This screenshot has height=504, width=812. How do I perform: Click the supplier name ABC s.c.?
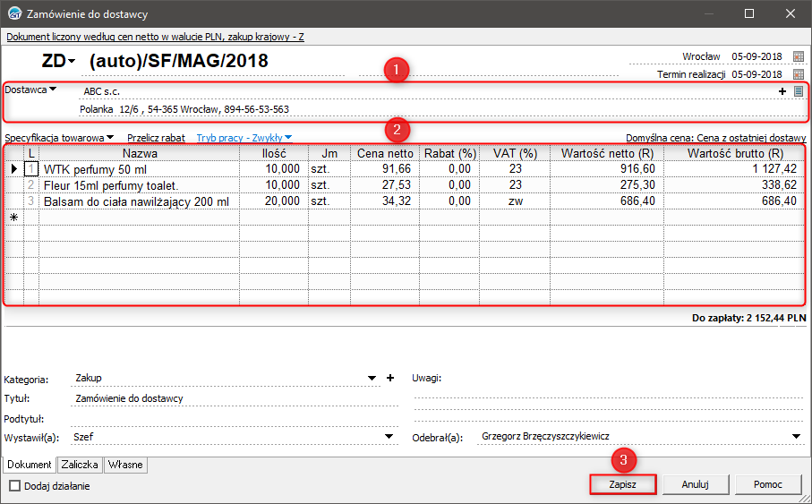coord(101,91)
